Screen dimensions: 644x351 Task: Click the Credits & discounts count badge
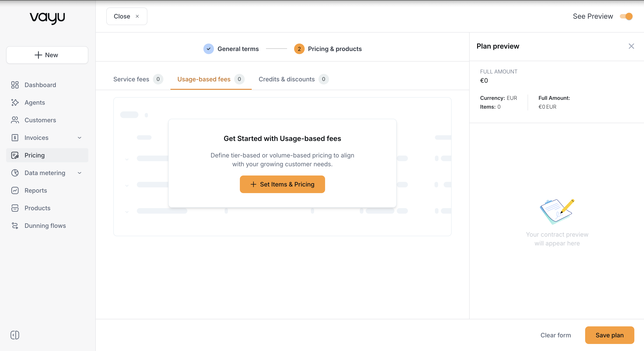tap(324, 79)
